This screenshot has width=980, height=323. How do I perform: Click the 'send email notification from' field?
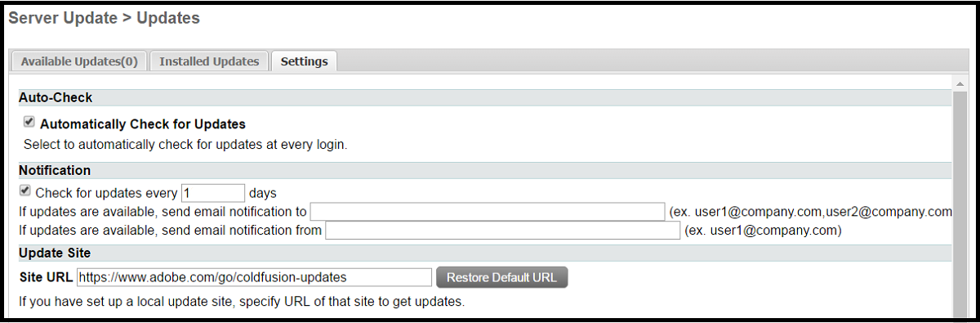point(502,231)
